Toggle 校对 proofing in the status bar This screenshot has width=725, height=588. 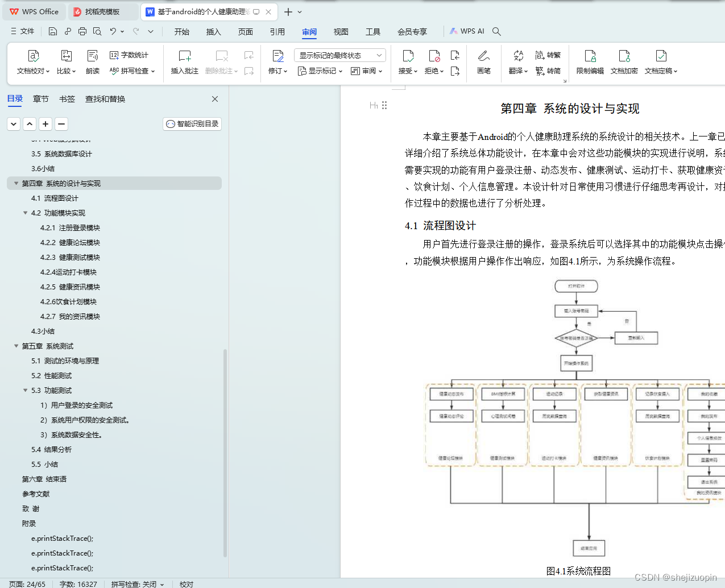[x=186, y=584]
